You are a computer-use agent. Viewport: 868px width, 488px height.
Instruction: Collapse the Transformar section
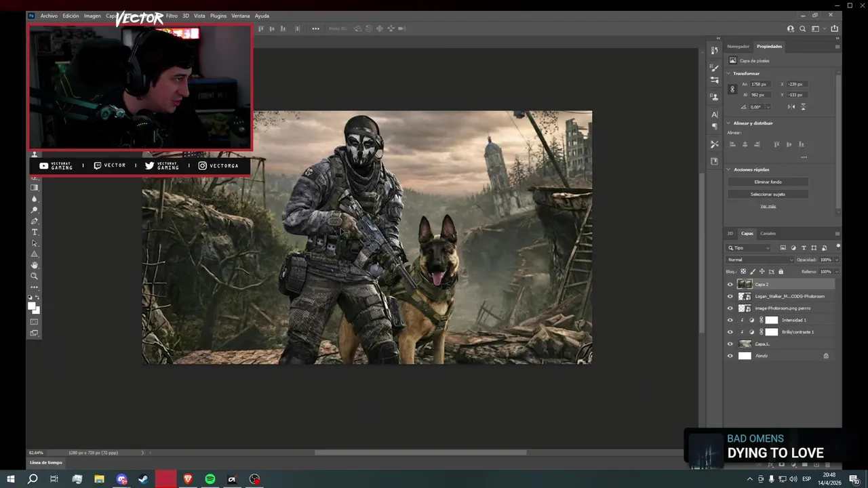point(729,73)
